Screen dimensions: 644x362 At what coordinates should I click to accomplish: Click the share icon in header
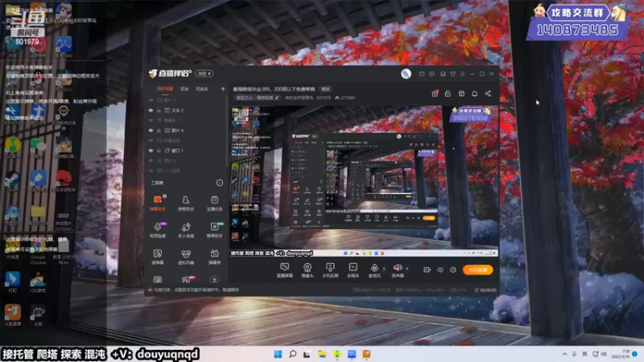coord(488,93)
